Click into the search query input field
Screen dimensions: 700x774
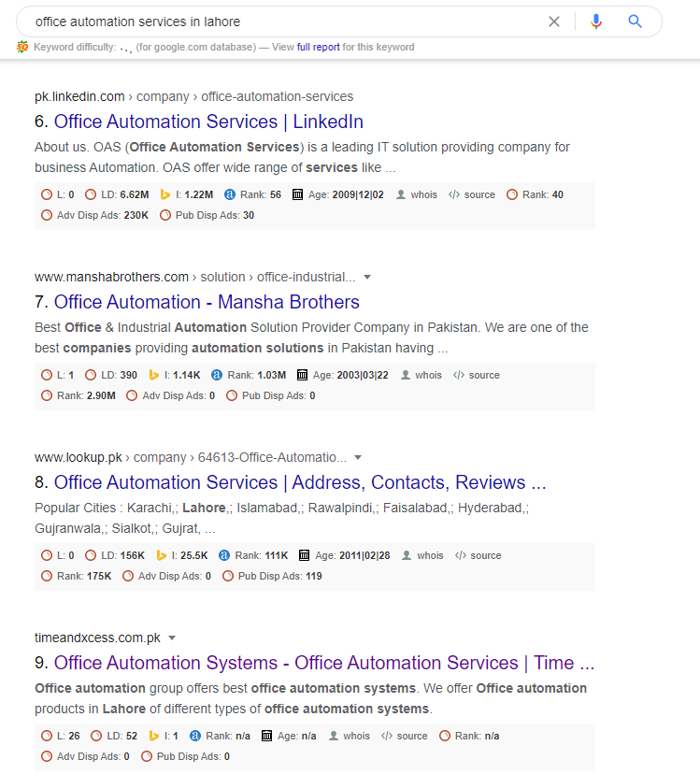point(280,21)
